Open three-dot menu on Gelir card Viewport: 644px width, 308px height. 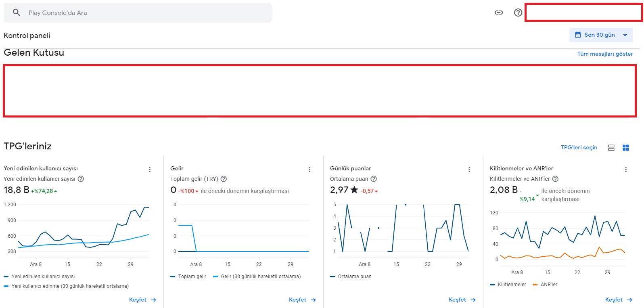309,170
